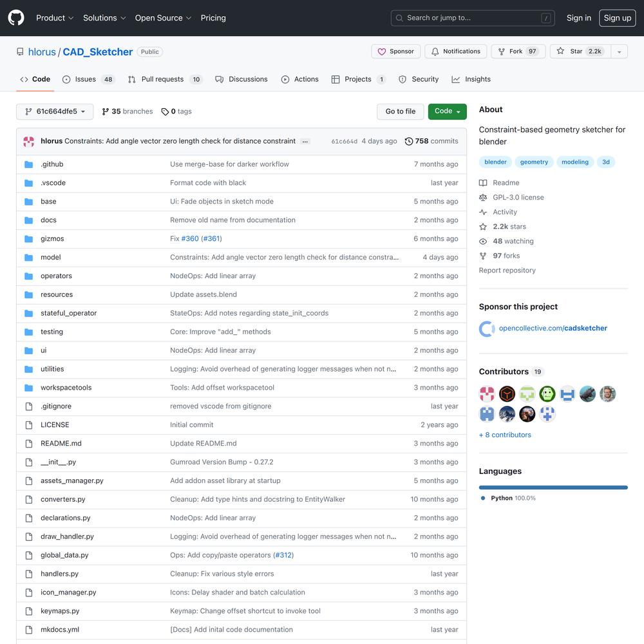Click the file icon next to README.md

(x=29, y=444)
